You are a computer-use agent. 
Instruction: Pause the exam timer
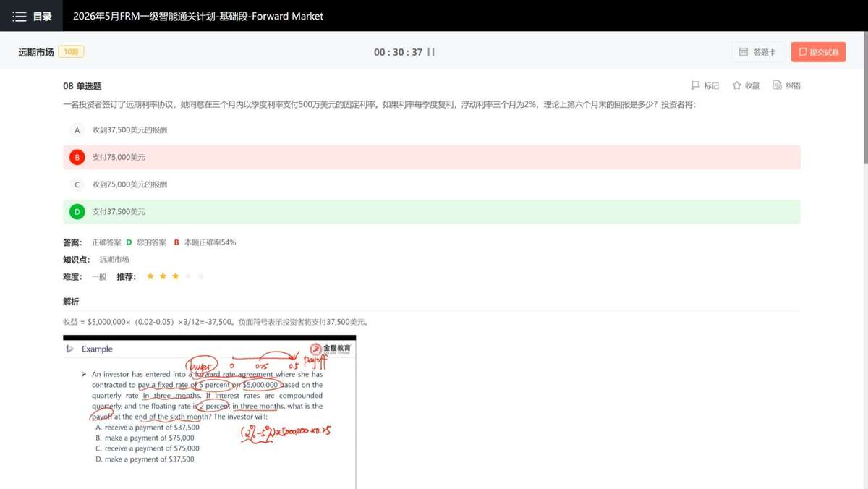click(x=431, y=52)
